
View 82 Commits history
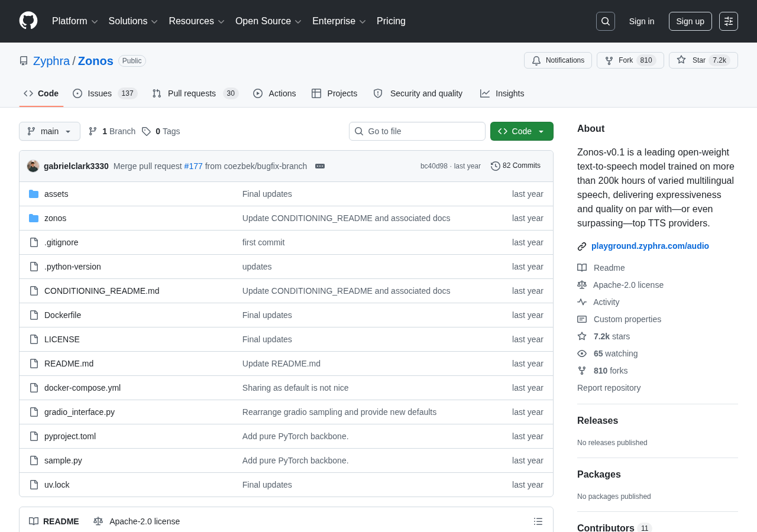516,166
